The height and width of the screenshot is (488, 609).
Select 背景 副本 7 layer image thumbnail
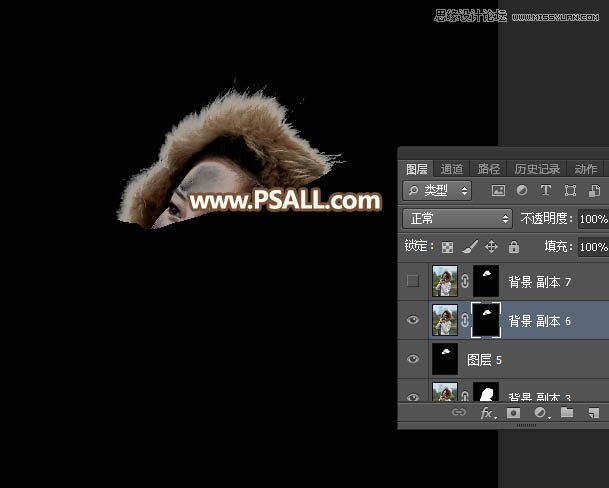(445, 281)
